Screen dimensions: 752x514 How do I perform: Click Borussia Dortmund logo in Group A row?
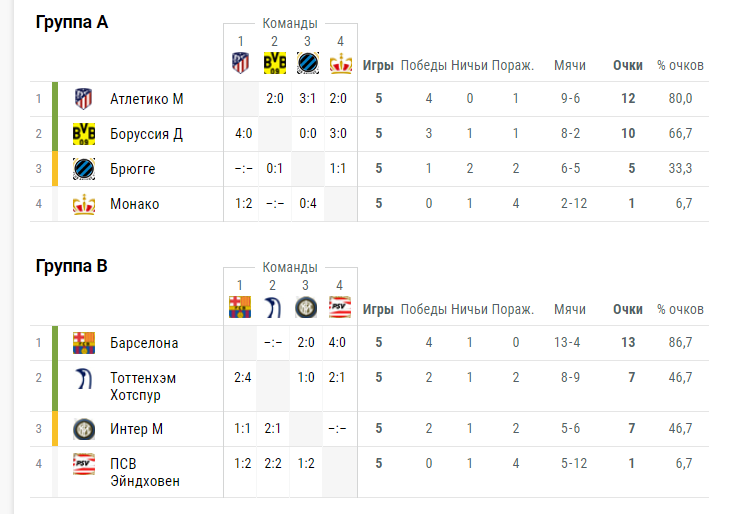point(83,134)
